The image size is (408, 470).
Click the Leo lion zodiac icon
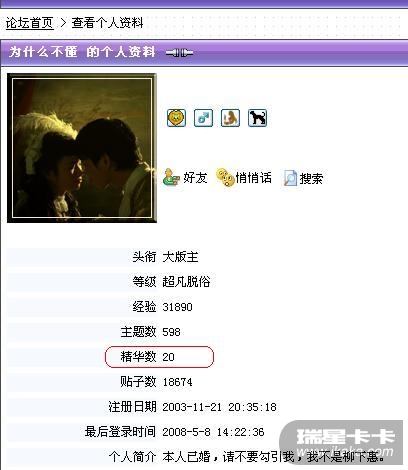pyautogui.click(x=176, y=118)
